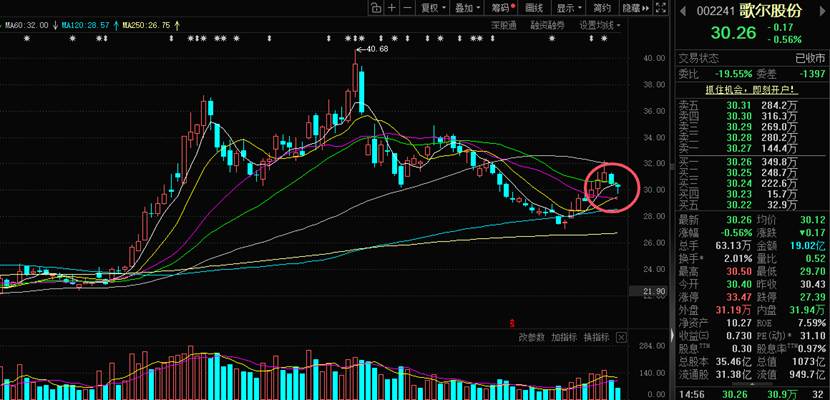830x400 pixels.
Task: Click the 委比 value -19.55%
Action: pos(733,75)
